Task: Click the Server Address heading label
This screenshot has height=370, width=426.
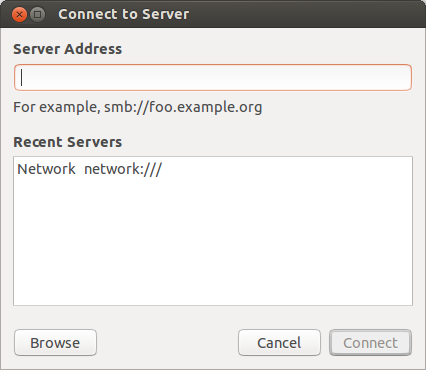Action: pos(68,49)
